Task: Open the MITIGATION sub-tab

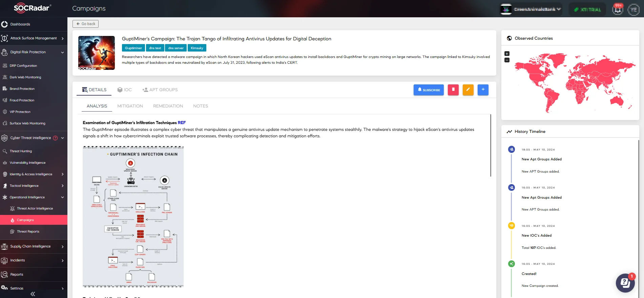Action: pos(130,106)
